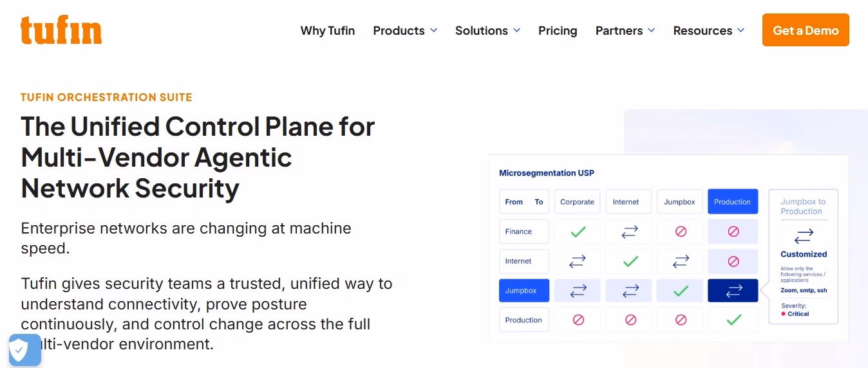Open the Why Tufin page
Screen dimensions: 868x368
click(328, 30)
